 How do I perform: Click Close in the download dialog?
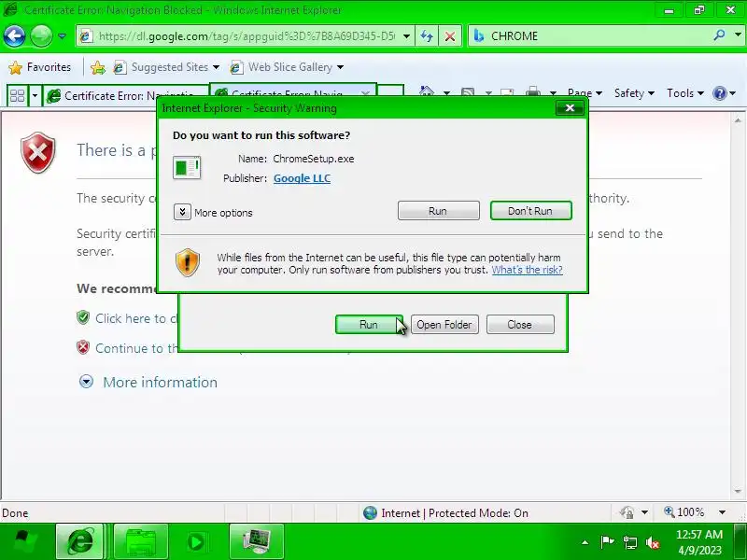(520, 324)
